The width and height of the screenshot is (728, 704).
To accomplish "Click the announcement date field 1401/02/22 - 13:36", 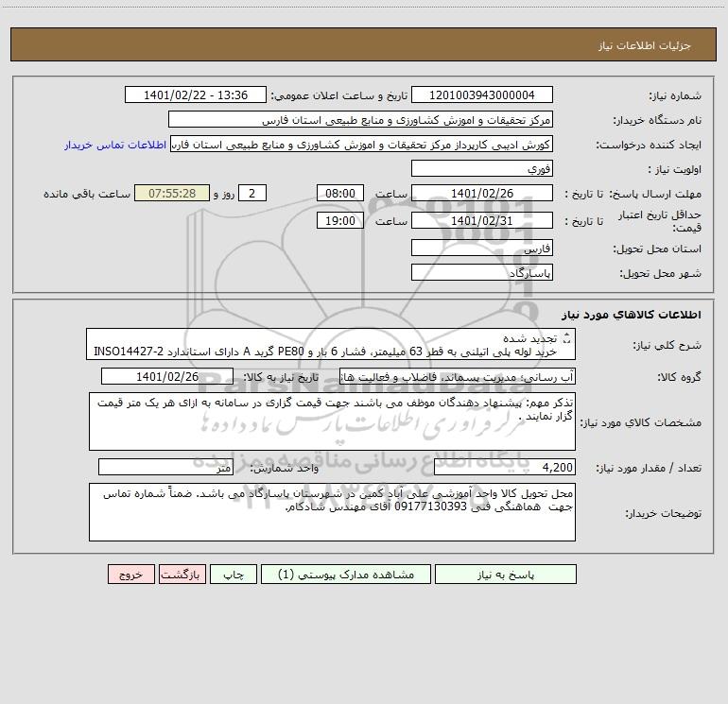I will [x=196, y=94].
